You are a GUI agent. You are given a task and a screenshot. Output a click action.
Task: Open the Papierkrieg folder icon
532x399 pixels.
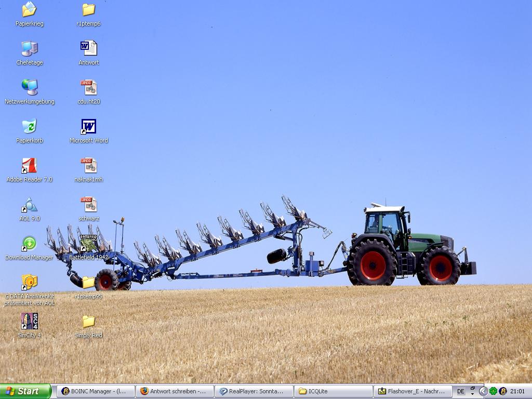29,10
